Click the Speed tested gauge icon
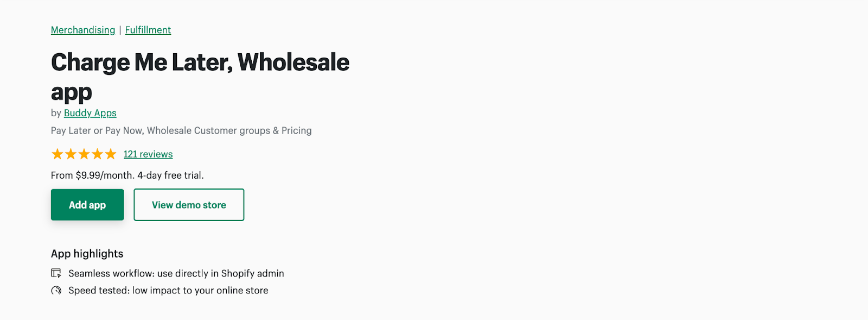Image resolution: width=868 pixels, height=320 pixels. (x=56, y=290)
